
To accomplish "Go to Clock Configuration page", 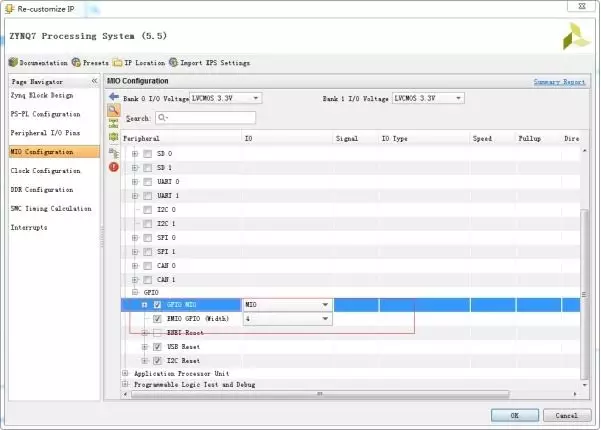I will pos(45,171).
